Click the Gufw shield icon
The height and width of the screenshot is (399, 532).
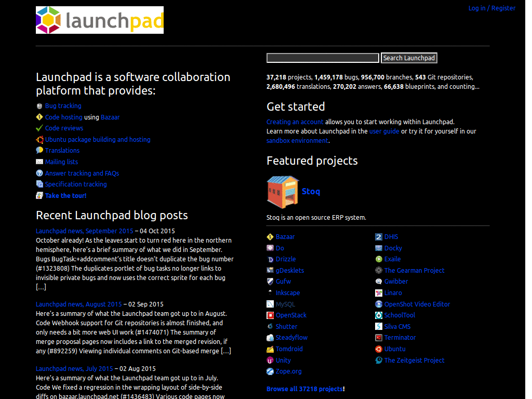pyautogui.click(x=270, y=281)
